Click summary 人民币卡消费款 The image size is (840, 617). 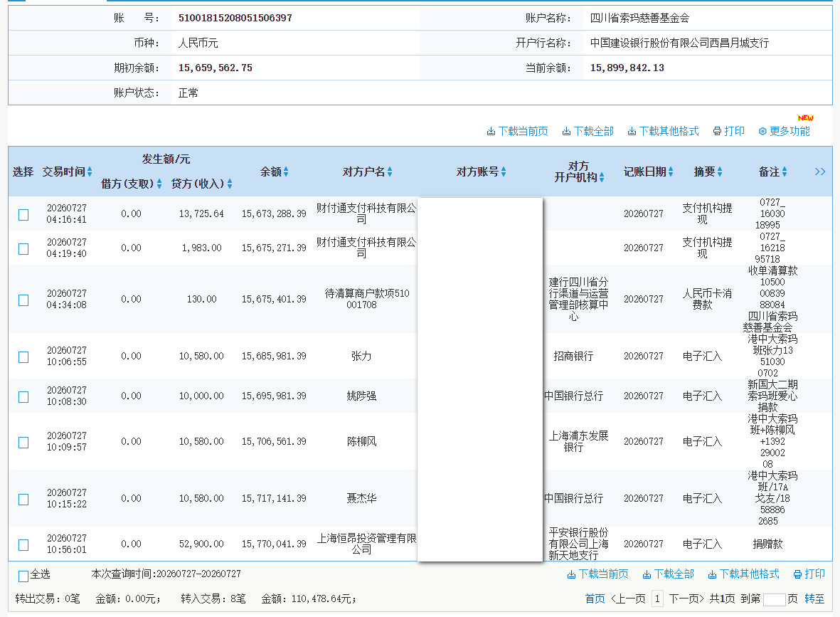coord(706,299)
